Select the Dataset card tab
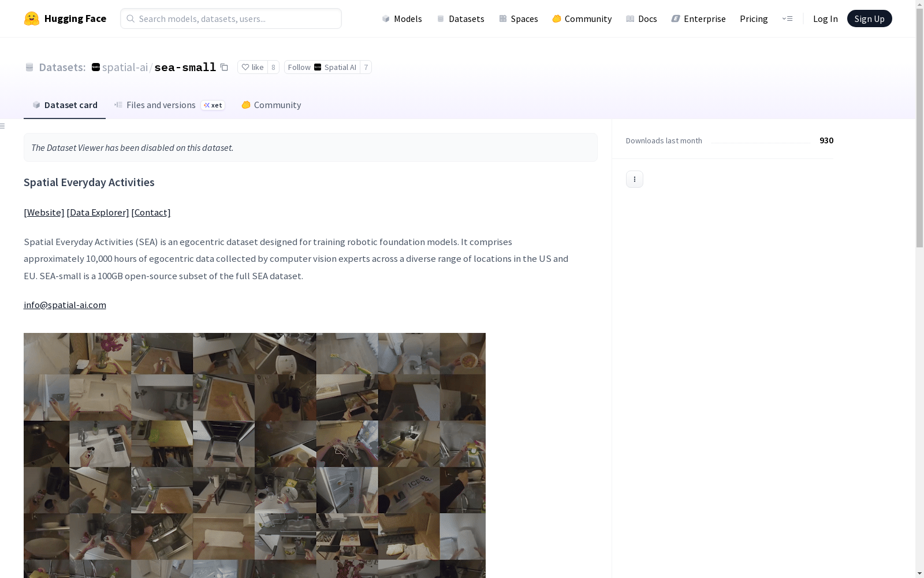 click(x=65, y=105)
